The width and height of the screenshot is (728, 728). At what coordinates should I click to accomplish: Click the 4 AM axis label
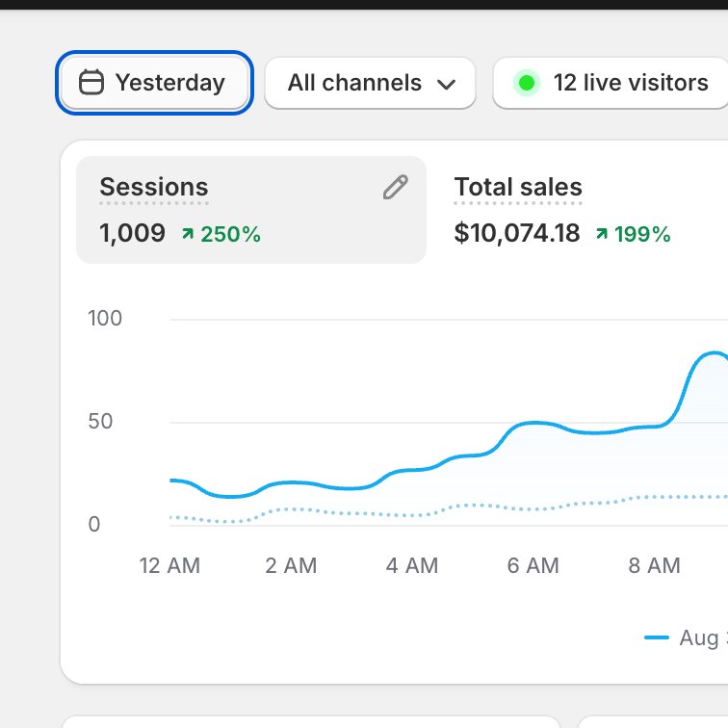pyautogui.click(x=412, y=565)
